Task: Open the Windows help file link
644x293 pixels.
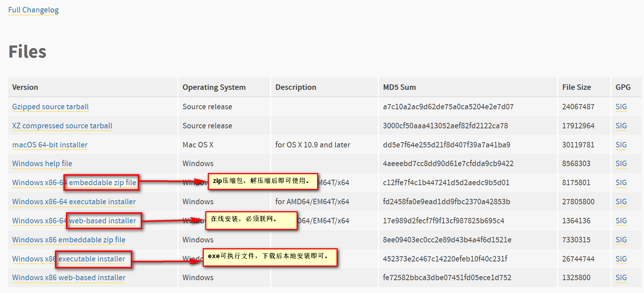Action: pyautogui.click(x=42, y=164)
